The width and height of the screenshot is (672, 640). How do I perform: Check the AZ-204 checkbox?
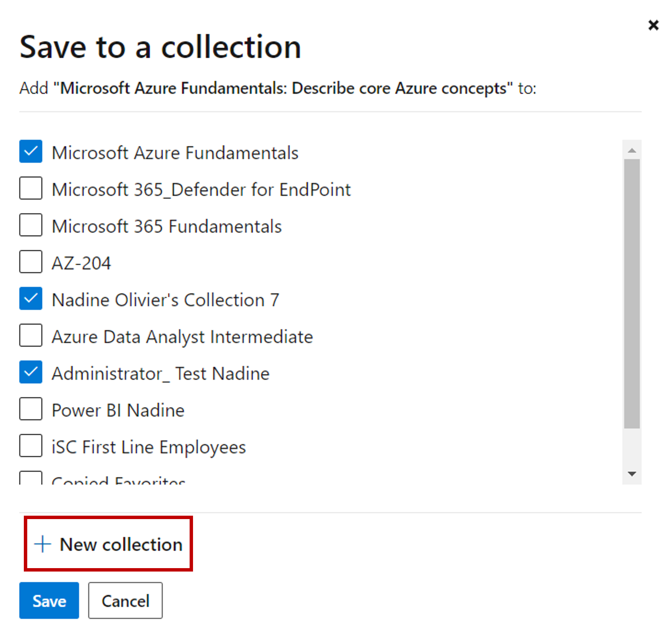click(x=31, y=262)
